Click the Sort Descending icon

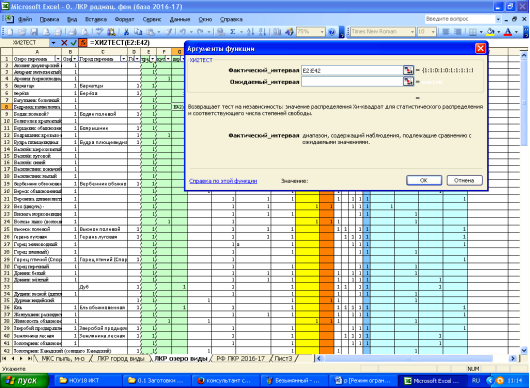tap(262, 32)
